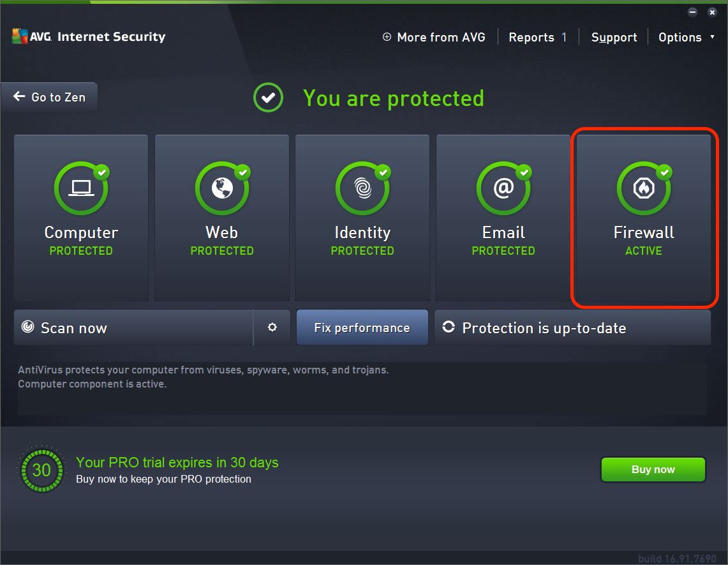
Task: Open the Support menu
Action: [614, 37]
